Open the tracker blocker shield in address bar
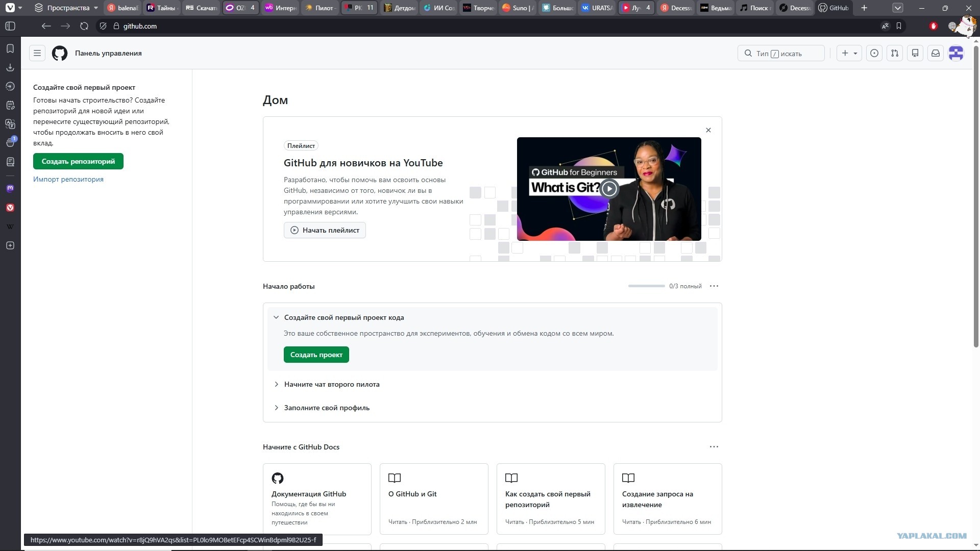 103,26
